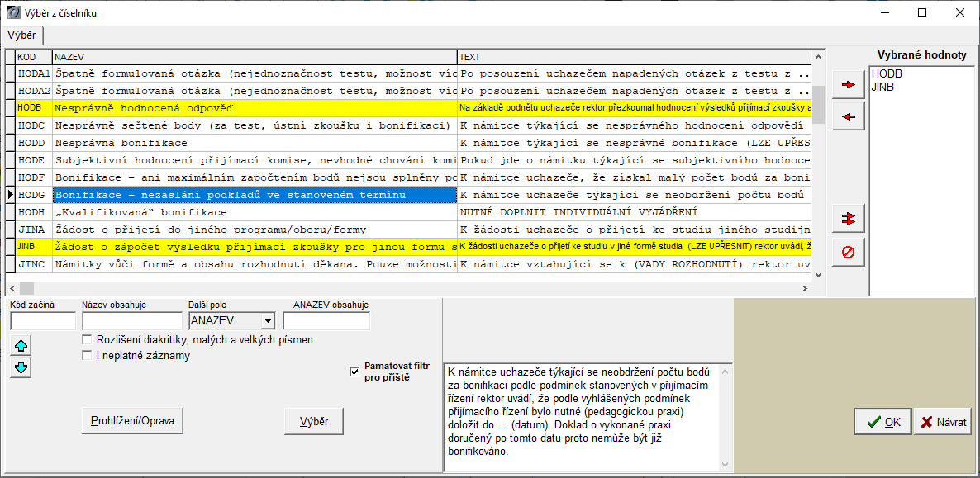
Task: Click the app icon in the title bar
Action: (x=12, y=12)
